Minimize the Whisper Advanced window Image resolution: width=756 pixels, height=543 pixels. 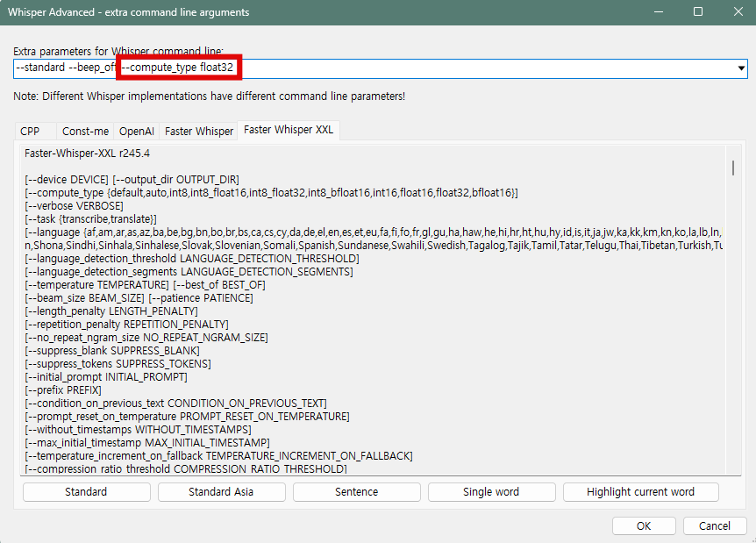(x=657, y=12)
